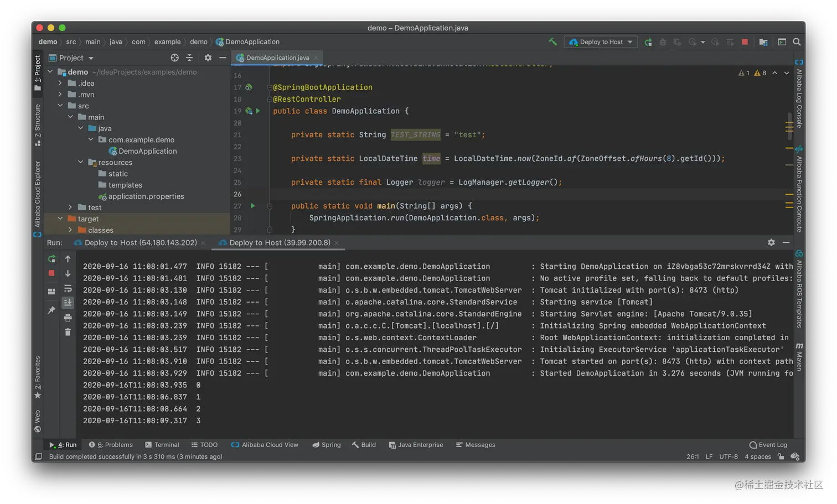The width and height of the screenshot is (837, 504).
Task: Open Alibaba Cloud View tool window
Action: [x=265, y=445]
